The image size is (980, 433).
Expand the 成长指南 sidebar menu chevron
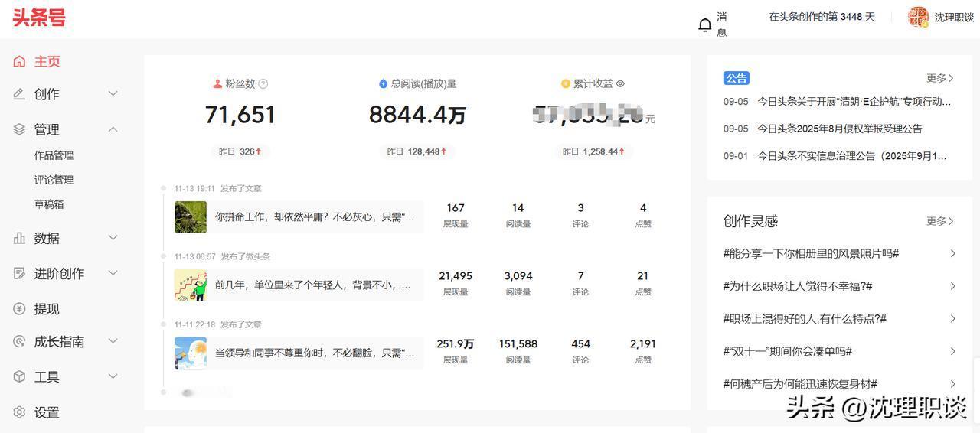pos(113,341)
